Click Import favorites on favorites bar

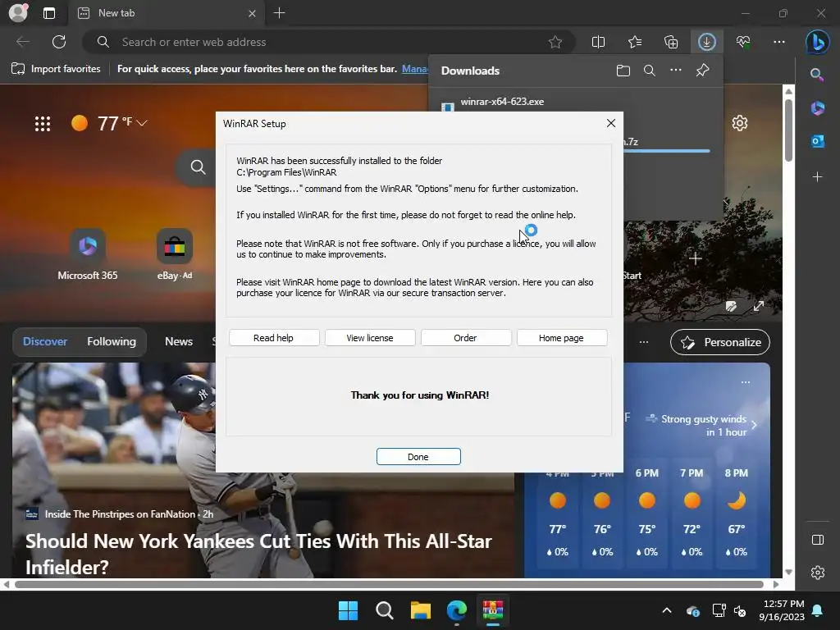coord(56,69)
